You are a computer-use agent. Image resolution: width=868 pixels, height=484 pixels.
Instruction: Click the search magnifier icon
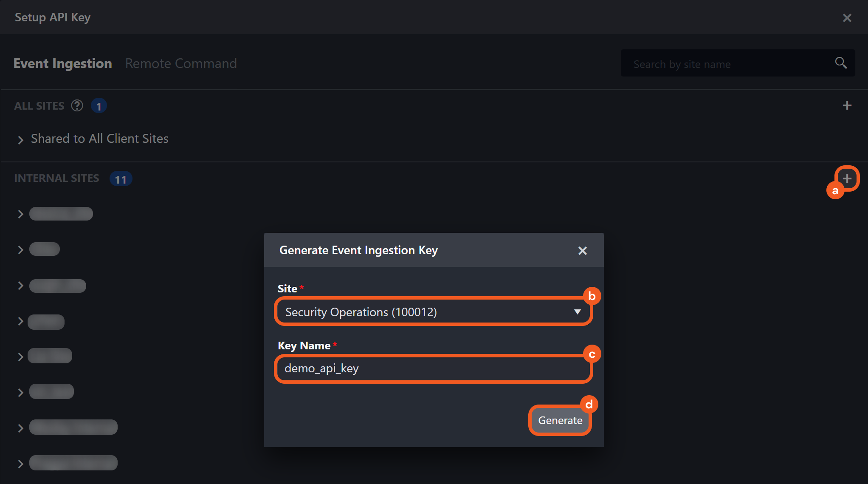(840, 63)
